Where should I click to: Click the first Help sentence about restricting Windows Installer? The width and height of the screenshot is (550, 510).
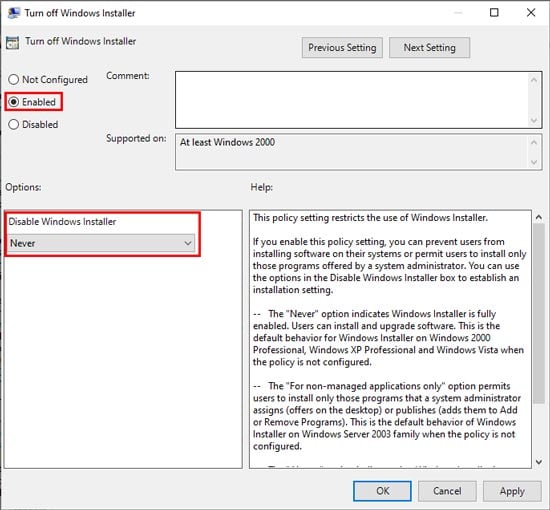[x=370, y=218]
